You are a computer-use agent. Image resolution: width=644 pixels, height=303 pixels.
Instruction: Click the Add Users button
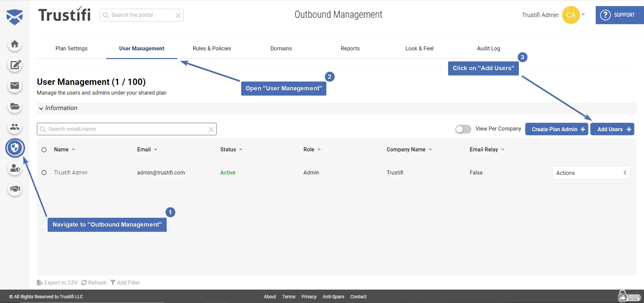[x=612, y=129]
